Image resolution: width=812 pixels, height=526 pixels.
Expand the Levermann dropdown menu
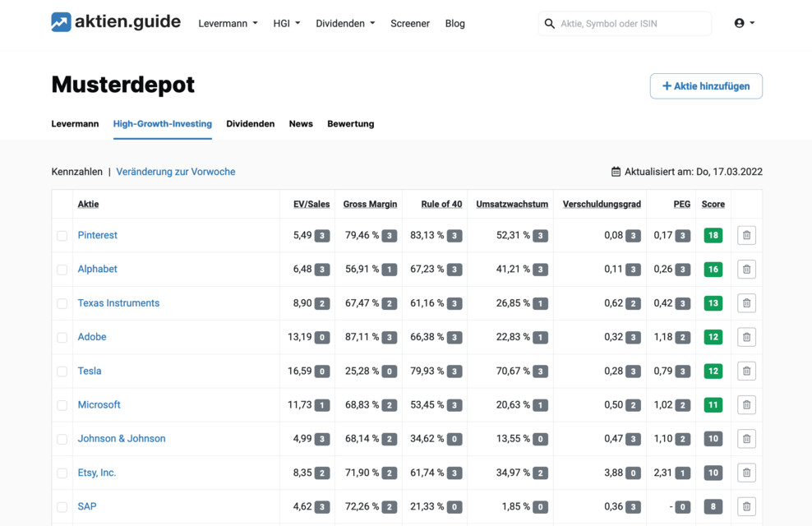click(228, 24)
